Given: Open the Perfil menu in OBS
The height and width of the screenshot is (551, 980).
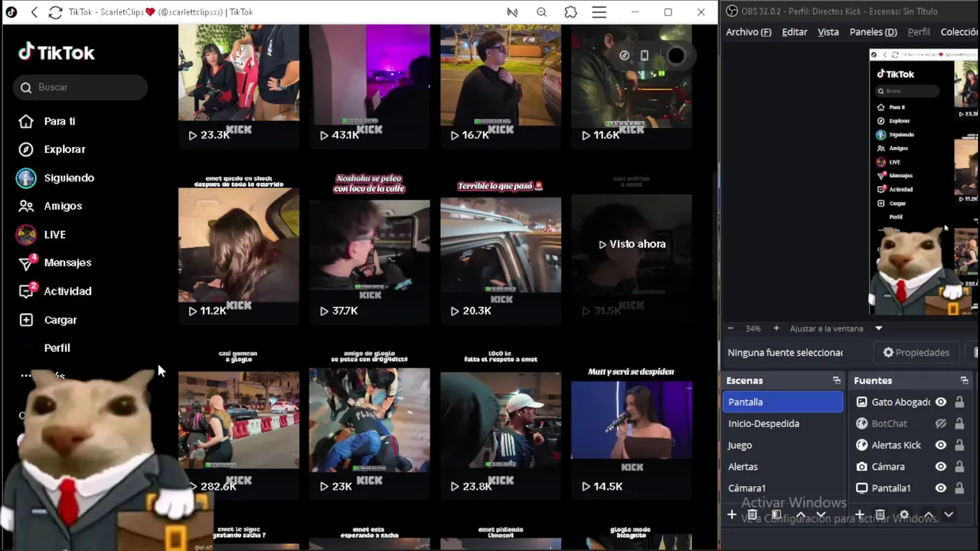Looking at the screenshot, I should (918, 32).
